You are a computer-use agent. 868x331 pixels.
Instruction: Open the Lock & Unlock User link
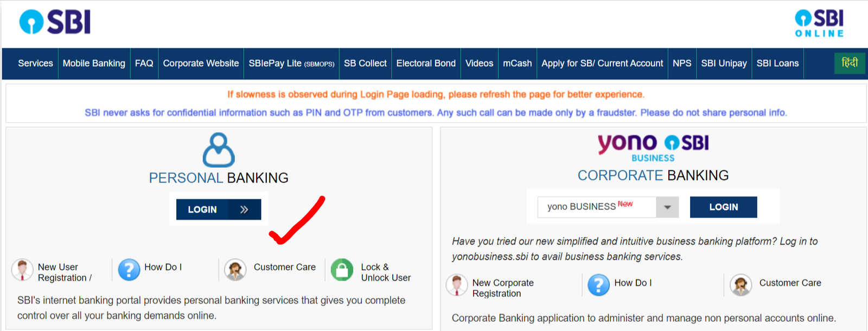(x=386, y=272)
